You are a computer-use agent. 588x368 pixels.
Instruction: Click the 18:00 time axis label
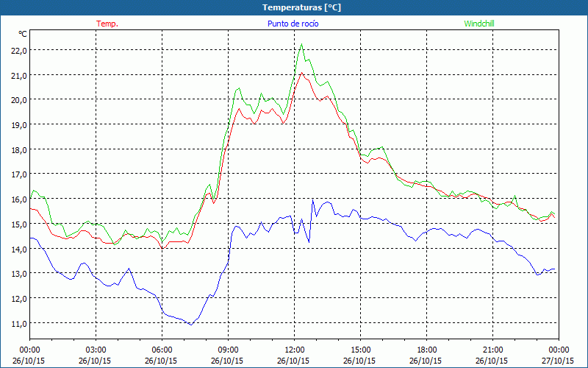tap(427, 350)
